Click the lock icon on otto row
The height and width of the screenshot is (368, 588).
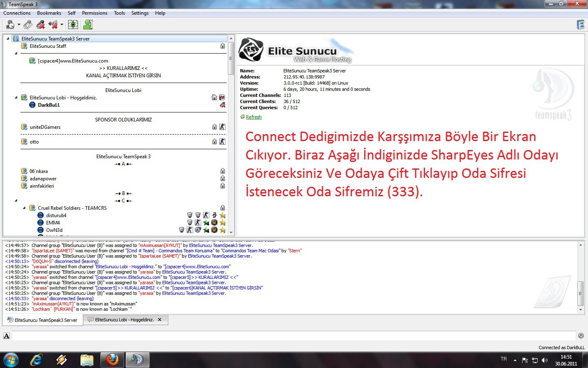click(x=214, y=142)
